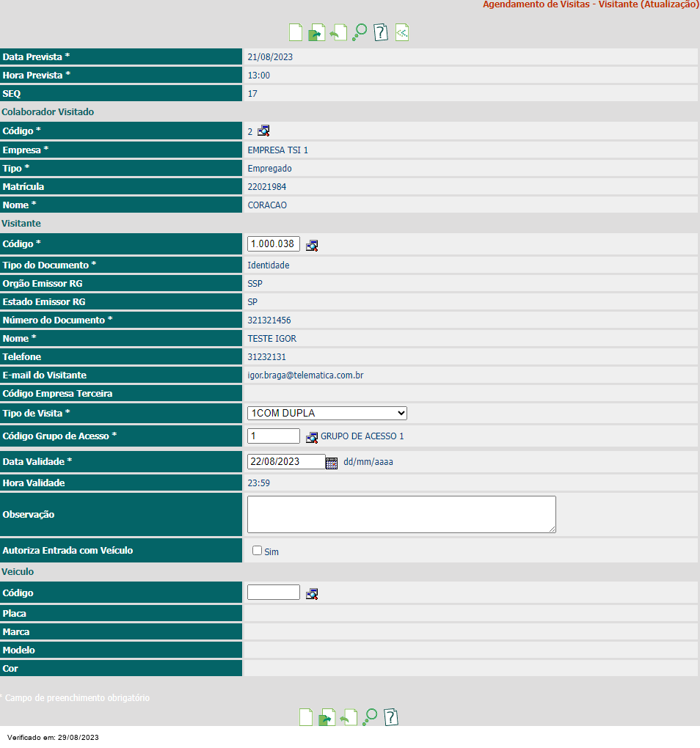Click the Orgão Emissor RG value SSP
Screen dimensions: 700x748
point(255,283)
